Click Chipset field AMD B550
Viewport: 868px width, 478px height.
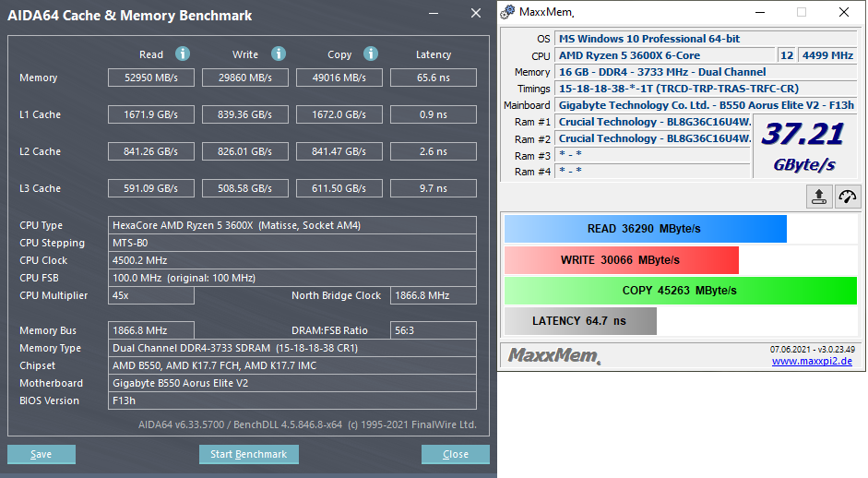(292, 365)
